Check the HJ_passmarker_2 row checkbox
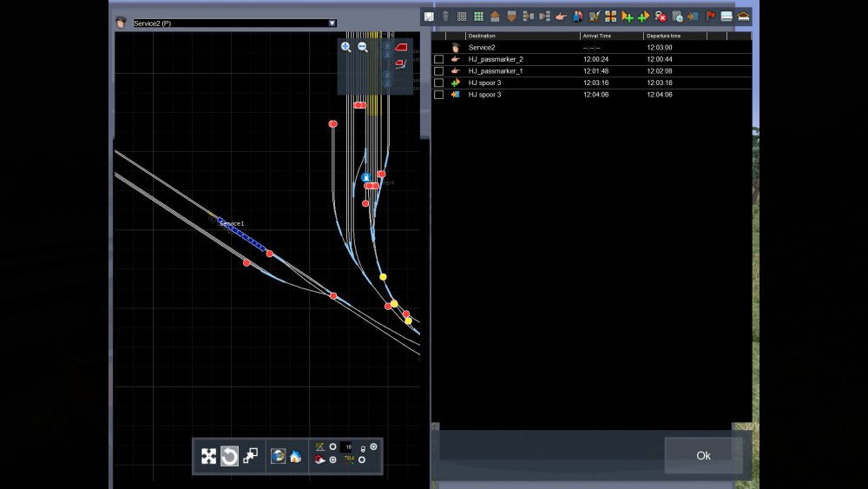868x489 pixels. [x=438, y=59]
